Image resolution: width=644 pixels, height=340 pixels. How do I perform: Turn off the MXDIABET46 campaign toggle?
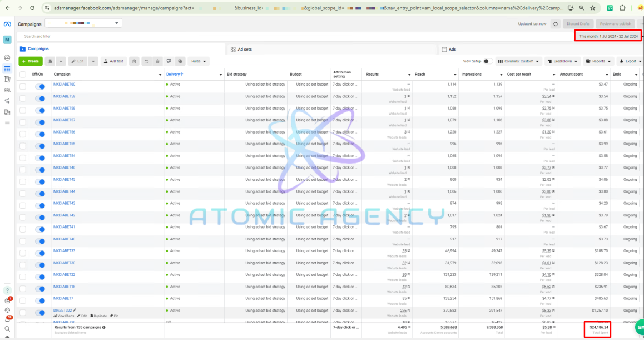[40, 170]
